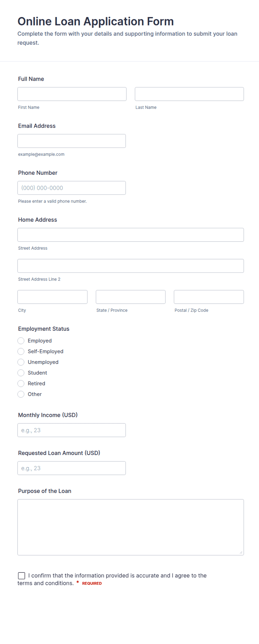Click the Street Address Line 2 field
259x644 pixels.
pyautogui.click(x=131, y=266)
